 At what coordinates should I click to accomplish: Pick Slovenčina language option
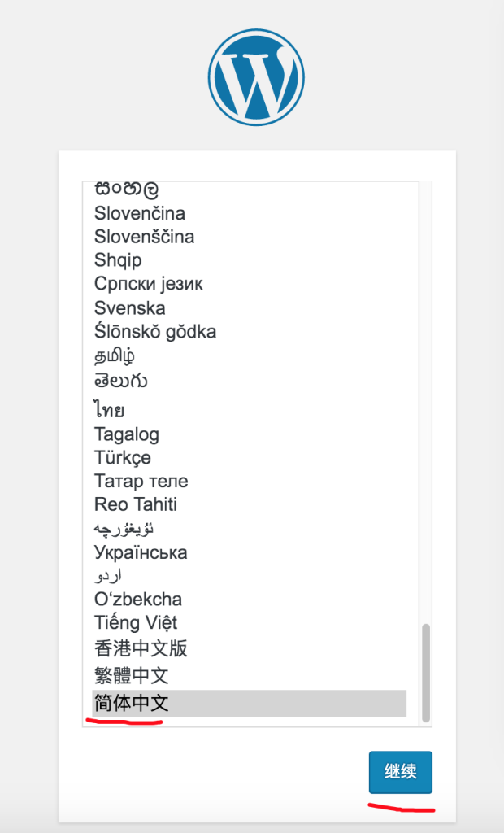click(140, 213)
